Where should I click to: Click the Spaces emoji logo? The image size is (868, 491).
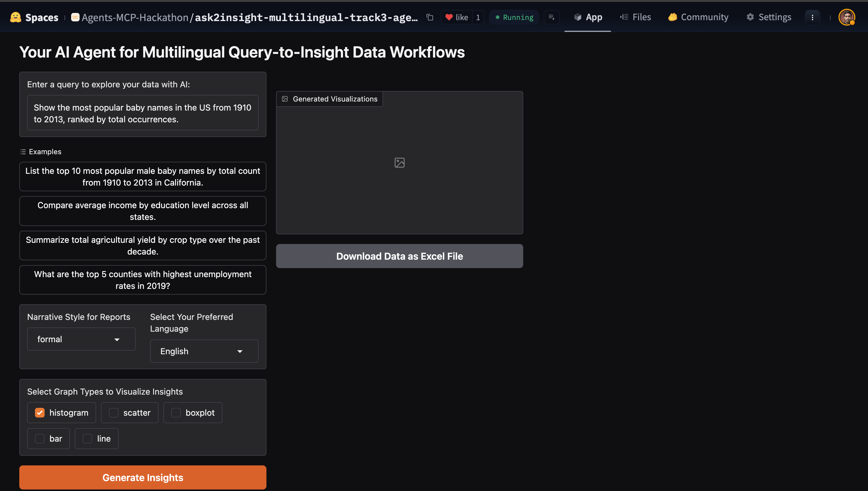15,17
